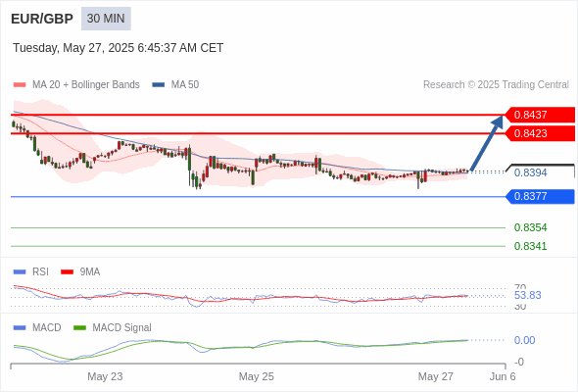The width and height of the screenshot is (578, 392).
Task: Click the 9MA legend label
Action: click(90, 272)
